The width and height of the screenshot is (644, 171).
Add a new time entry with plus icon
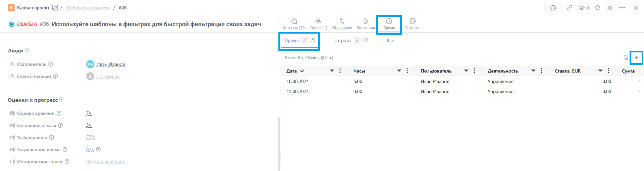[637, 57]
